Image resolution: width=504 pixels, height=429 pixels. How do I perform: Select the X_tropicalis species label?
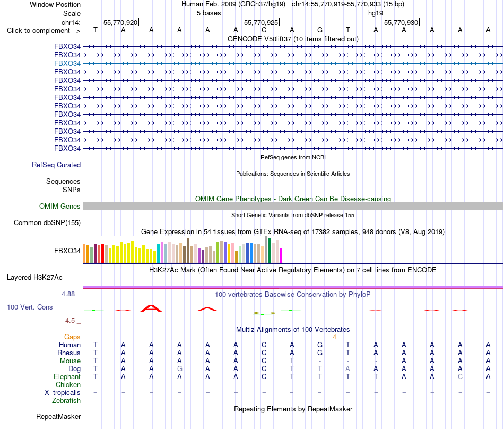pos(63,393)
